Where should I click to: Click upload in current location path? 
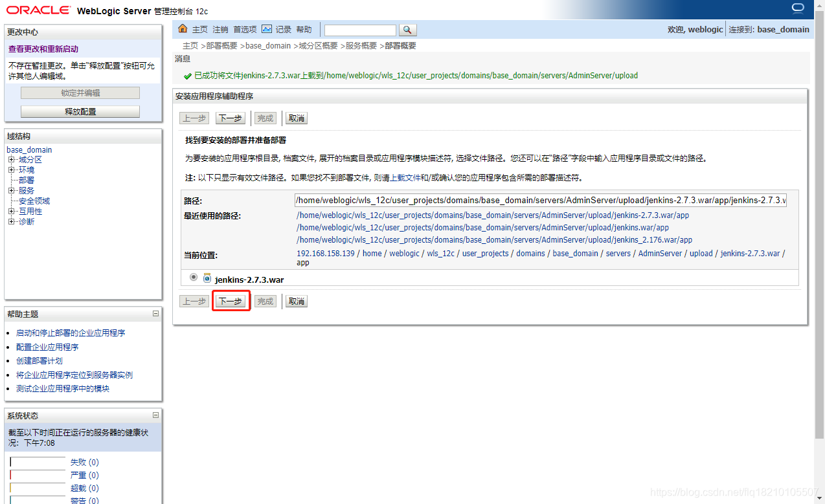tap(701, 254)
